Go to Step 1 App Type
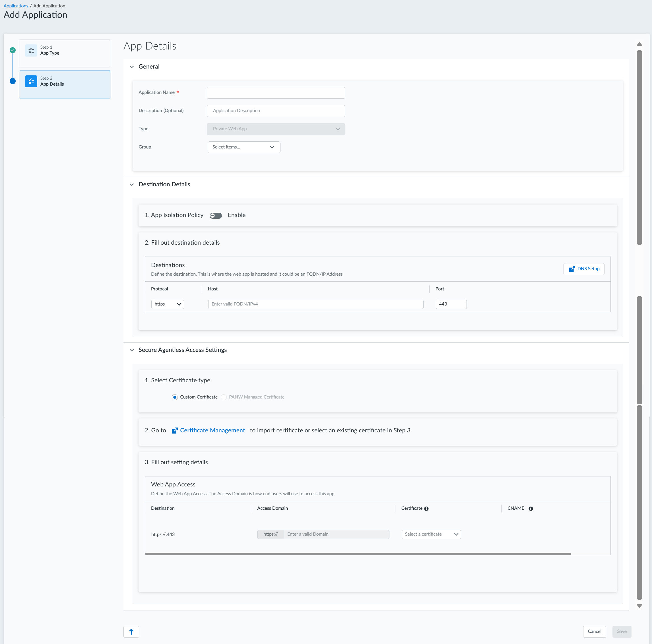 (x=65, y=53)
